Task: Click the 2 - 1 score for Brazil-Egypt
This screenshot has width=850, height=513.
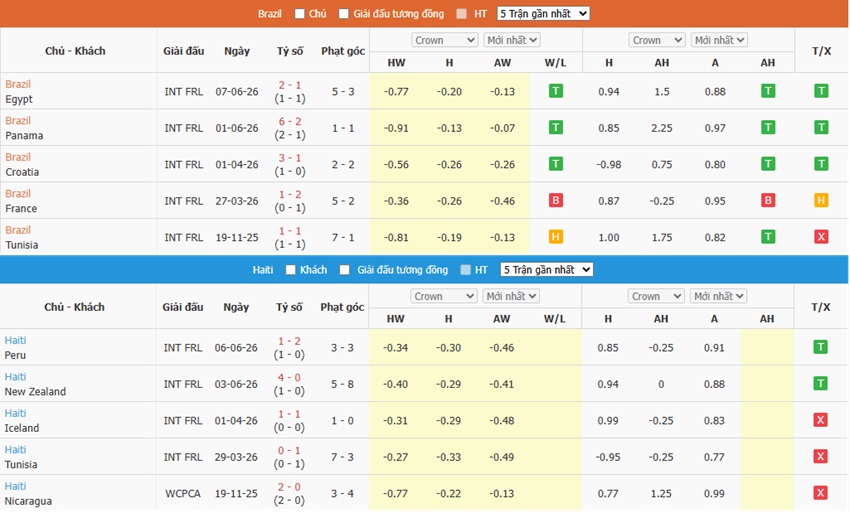Action: tap(289, 85)
